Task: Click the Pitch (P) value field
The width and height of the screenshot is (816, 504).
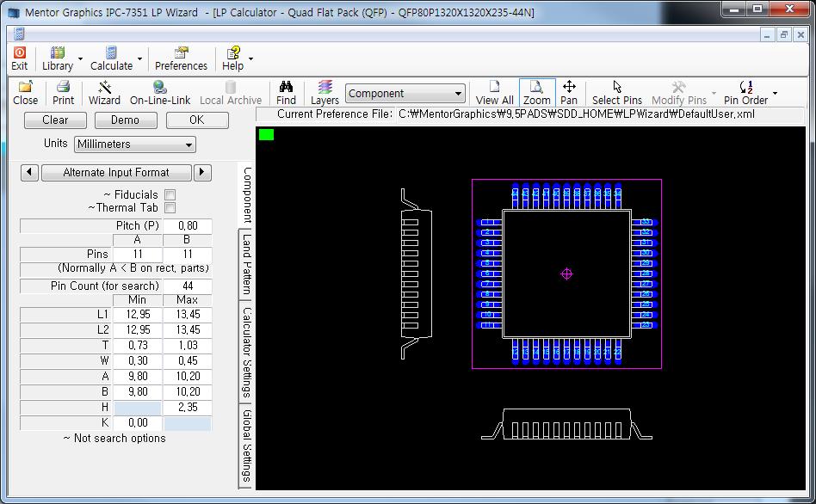Action: [188, 225]
